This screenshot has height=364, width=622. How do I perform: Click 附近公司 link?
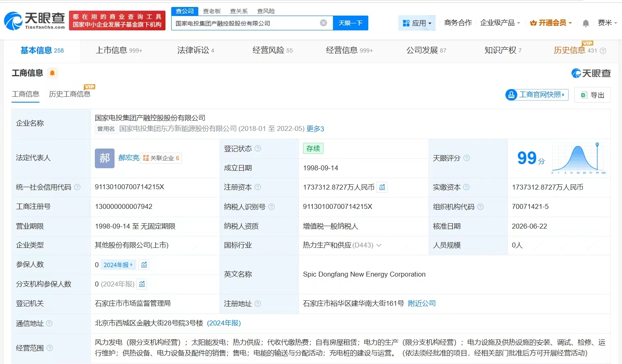(422, 304)
